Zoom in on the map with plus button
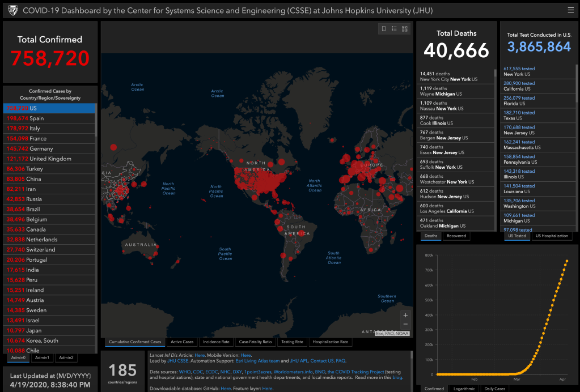 [405, 315]
